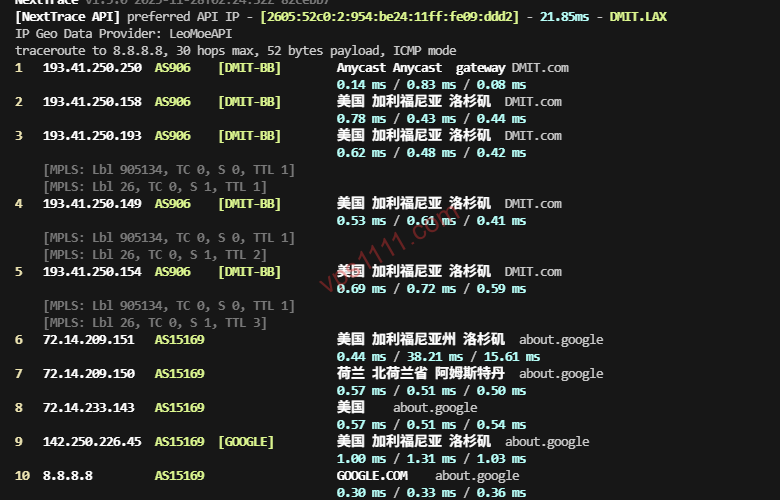This screenshot has width=780, height=500.
Task: Click the [GOOGLE] tag on hop 9
Action: coord(246,442)
